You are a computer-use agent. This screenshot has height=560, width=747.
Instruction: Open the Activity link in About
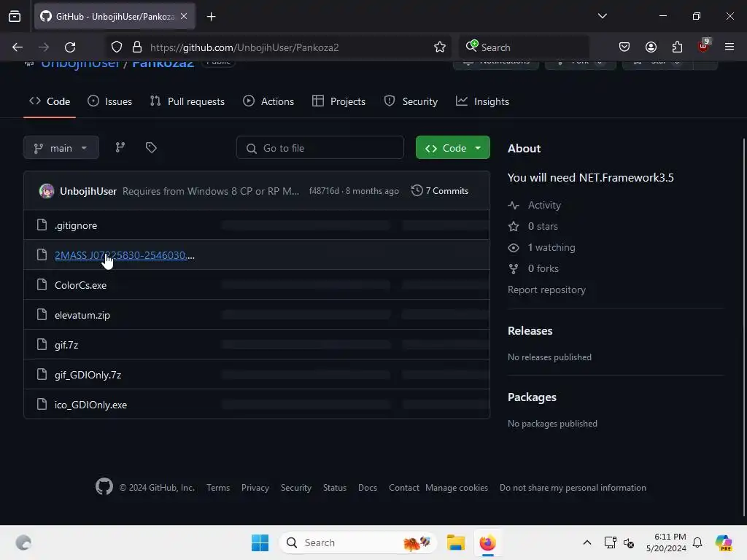(x=535, y=205)
